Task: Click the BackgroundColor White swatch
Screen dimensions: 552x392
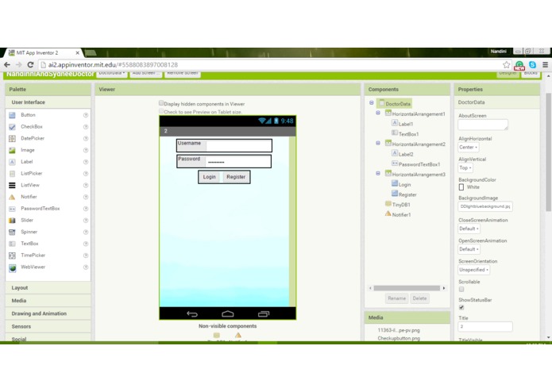Action: 461,187
